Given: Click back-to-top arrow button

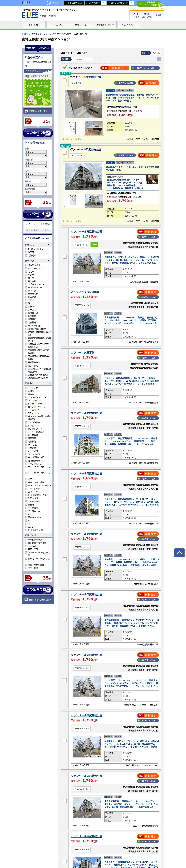Looking at the screenshot, I should tap(179, 553).
